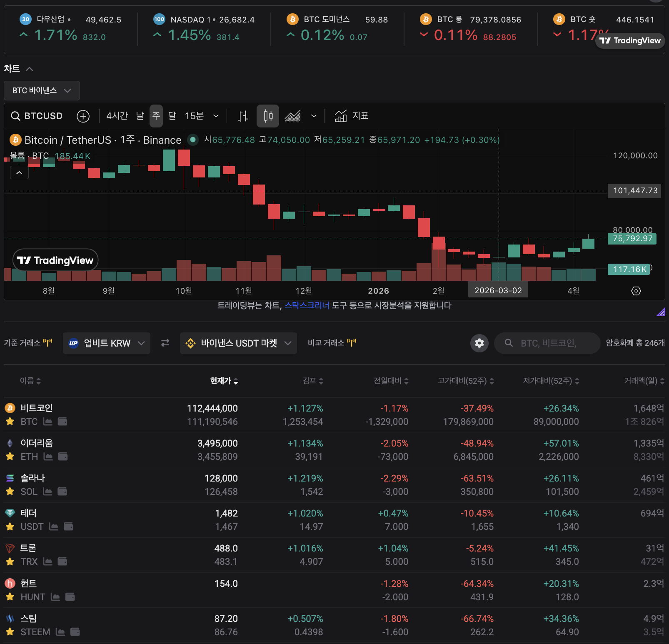Select the bar chart style icon

click(243, 116)
